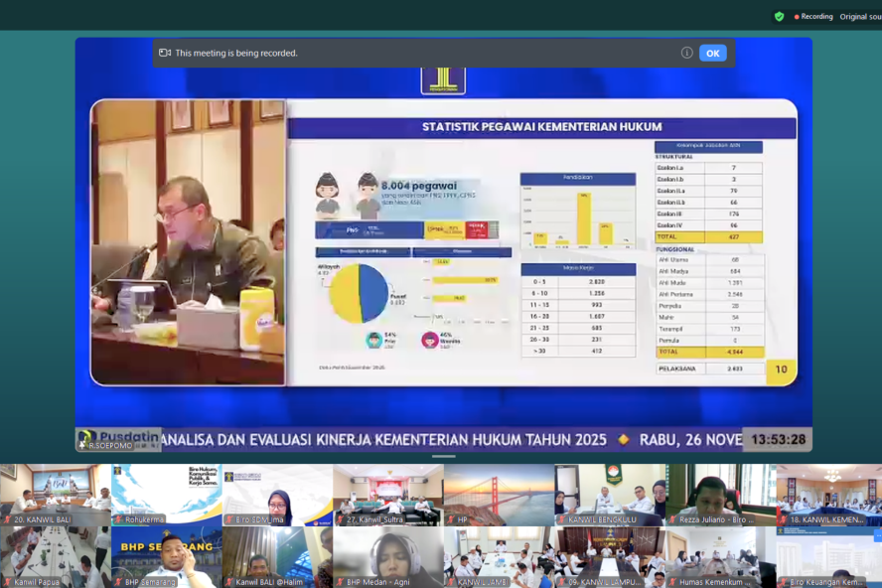Click the KANWIL JAMBI video tile
Screen dimensions: 882x588
coord(499,556)
